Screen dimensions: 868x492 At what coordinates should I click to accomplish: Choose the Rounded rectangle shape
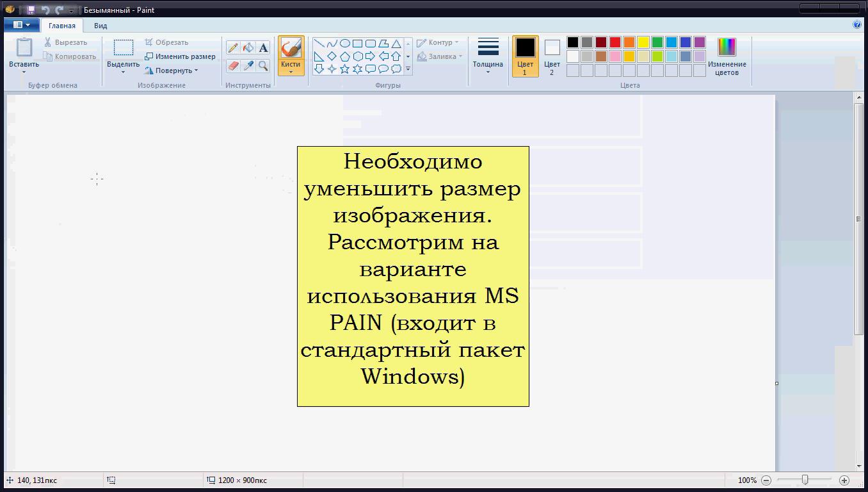(x=370, y=44)
